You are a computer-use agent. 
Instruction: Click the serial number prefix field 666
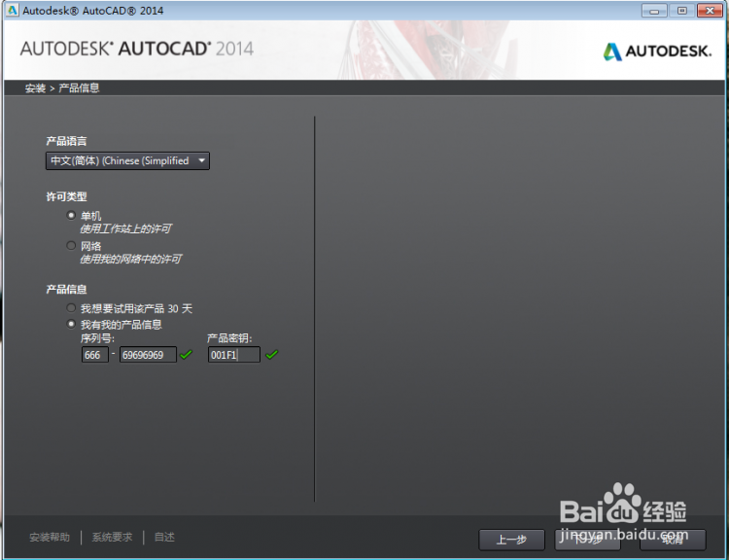tap(95, 355)
